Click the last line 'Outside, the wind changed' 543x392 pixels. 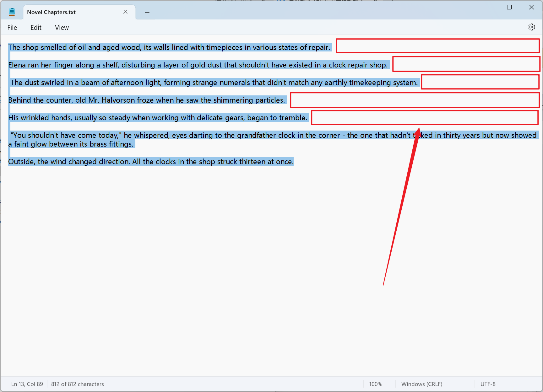pyautogui.click(x=151, y=162)
